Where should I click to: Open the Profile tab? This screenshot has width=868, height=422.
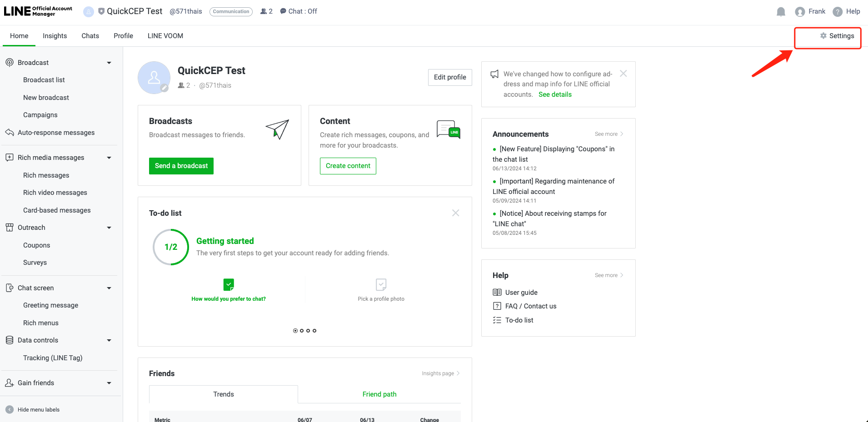[123, 36]
